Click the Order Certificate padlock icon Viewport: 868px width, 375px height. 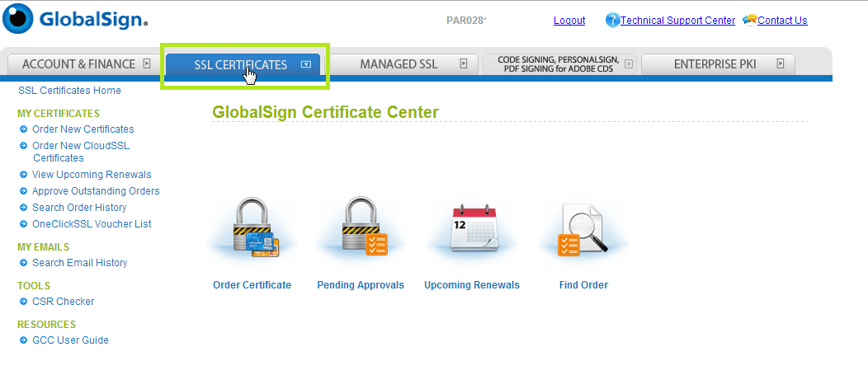(x=252, y=230)
